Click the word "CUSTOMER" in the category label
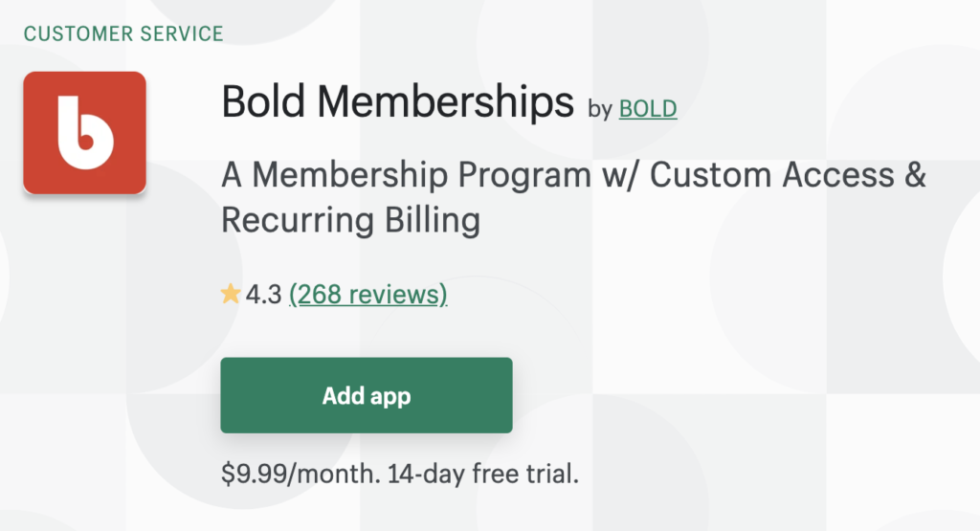This screenshot has height=531, width=980. [x=78, y=34]
